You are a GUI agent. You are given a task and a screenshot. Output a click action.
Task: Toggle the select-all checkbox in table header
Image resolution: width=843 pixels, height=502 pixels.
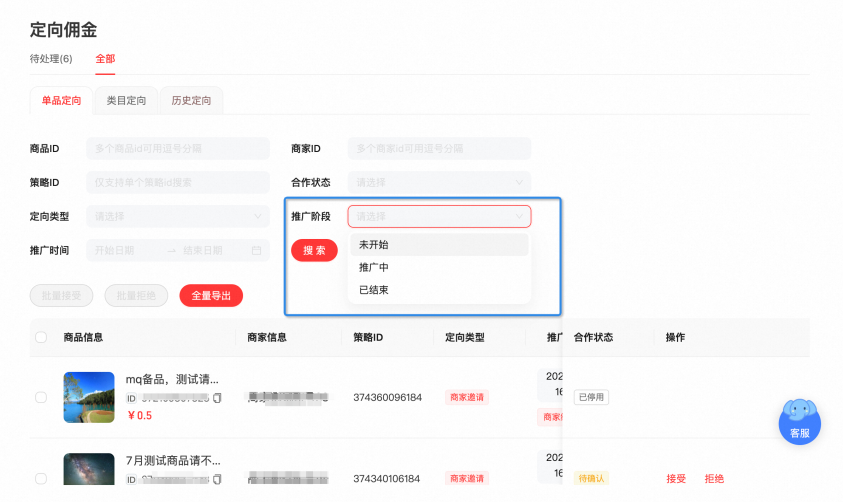[x=41, y=338]
